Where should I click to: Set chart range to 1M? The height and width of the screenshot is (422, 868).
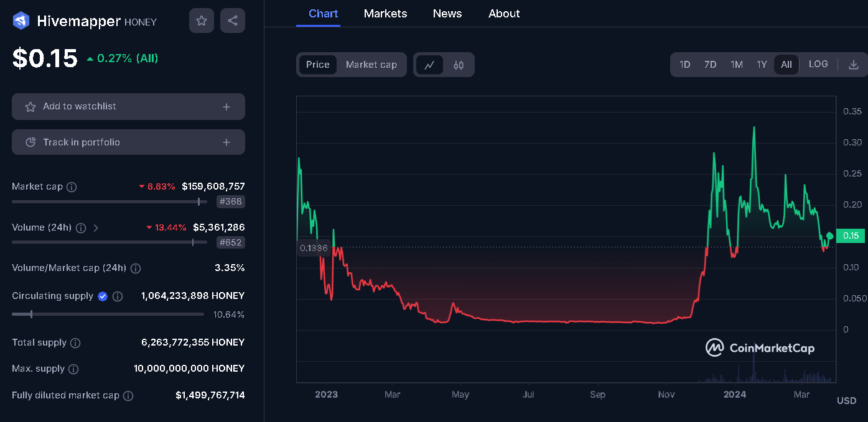pos(737,65)
